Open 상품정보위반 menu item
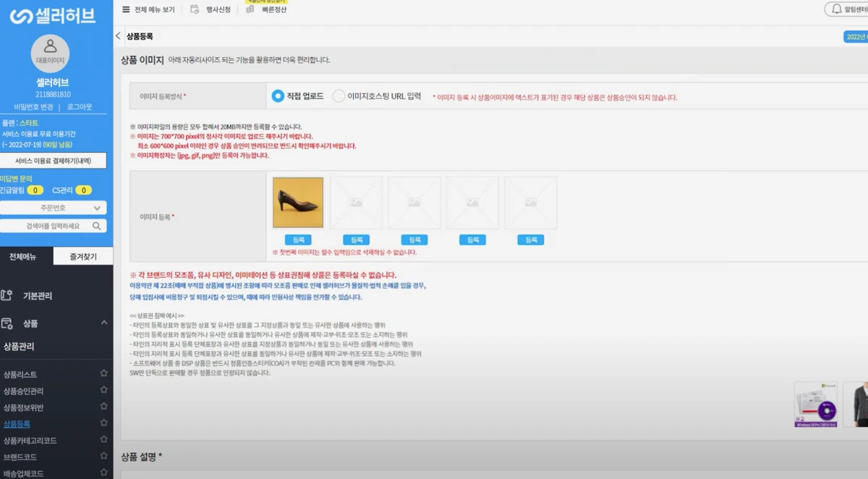868x479 pixels. point(24,407)
